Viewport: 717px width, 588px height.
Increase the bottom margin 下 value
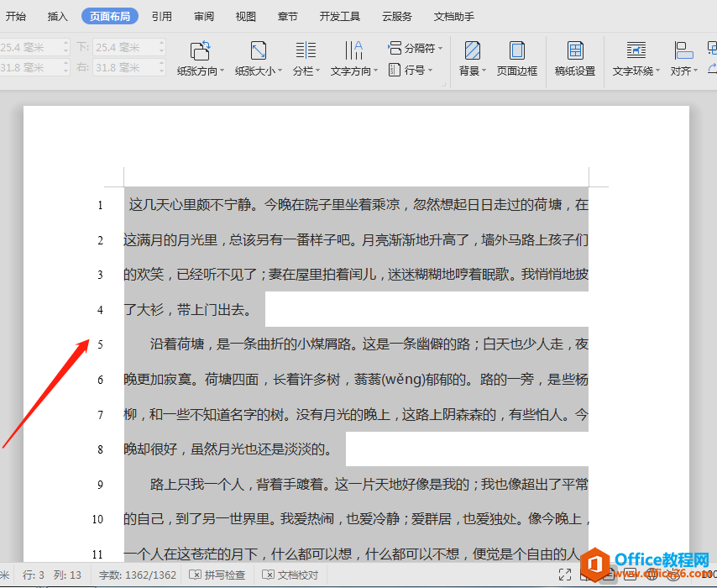(x=162, y=44)
